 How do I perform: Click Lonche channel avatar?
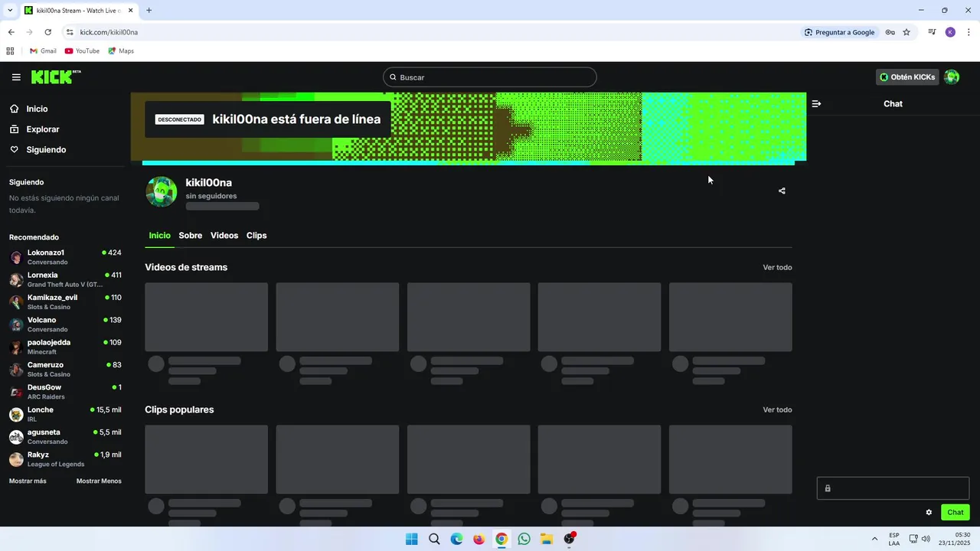[16, 415]
